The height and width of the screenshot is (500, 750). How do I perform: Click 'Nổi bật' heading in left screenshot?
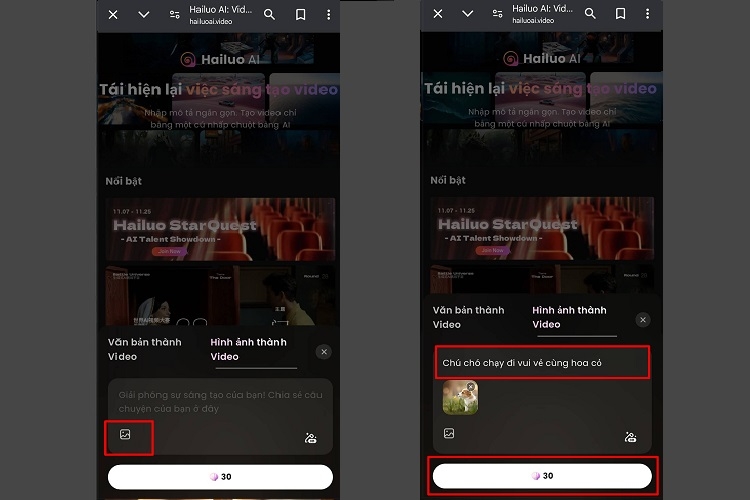pos(123,181)
